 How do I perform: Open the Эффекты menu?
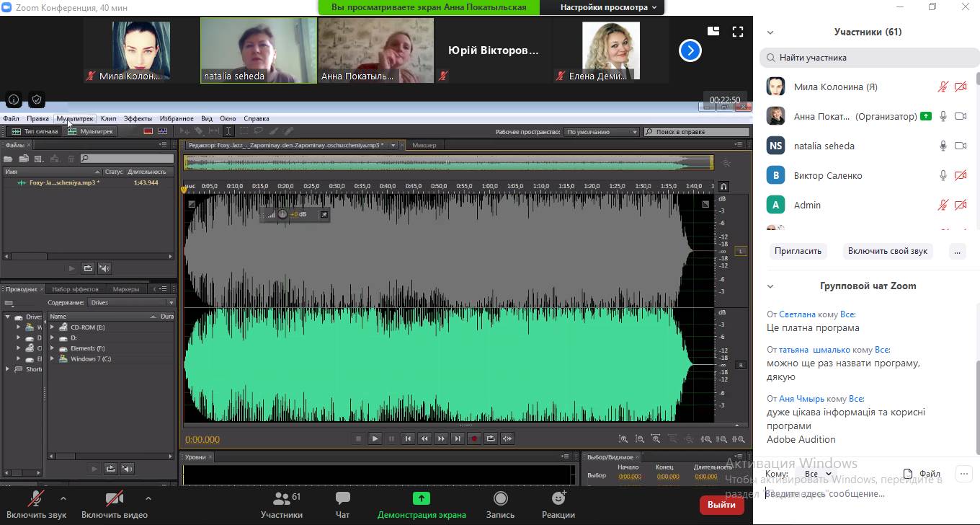click(x=137, y=118)
